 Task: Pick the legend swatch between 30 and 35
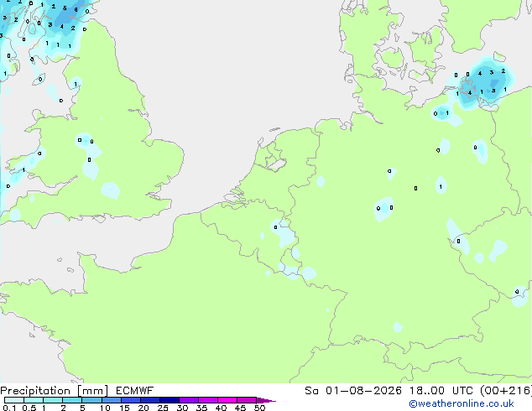coord(189,400)
